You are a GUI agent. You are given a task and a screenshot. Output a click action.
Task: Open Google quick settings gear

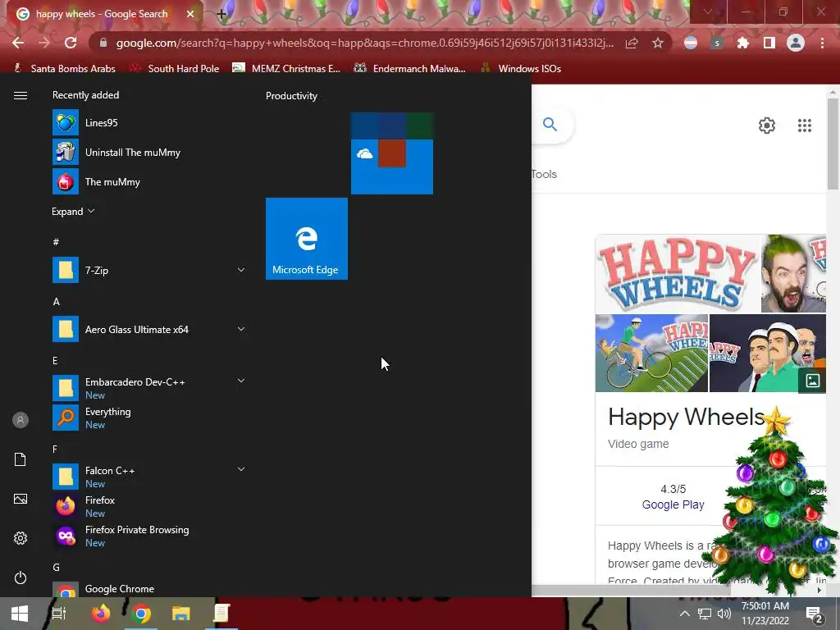(767, 126)
